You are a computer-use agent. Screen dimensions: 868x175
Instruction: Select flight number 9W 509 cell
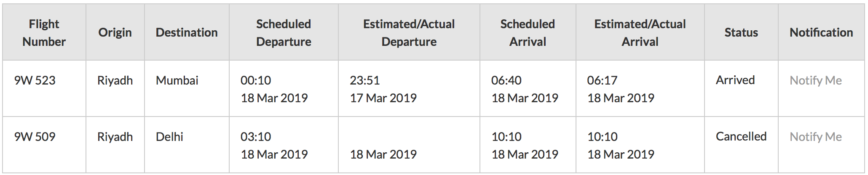44,145
